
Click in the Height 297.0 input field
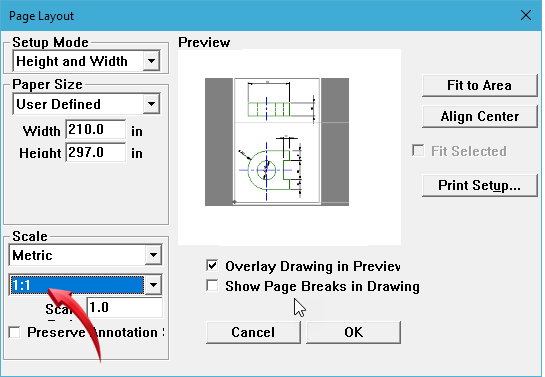pos(96,152)
